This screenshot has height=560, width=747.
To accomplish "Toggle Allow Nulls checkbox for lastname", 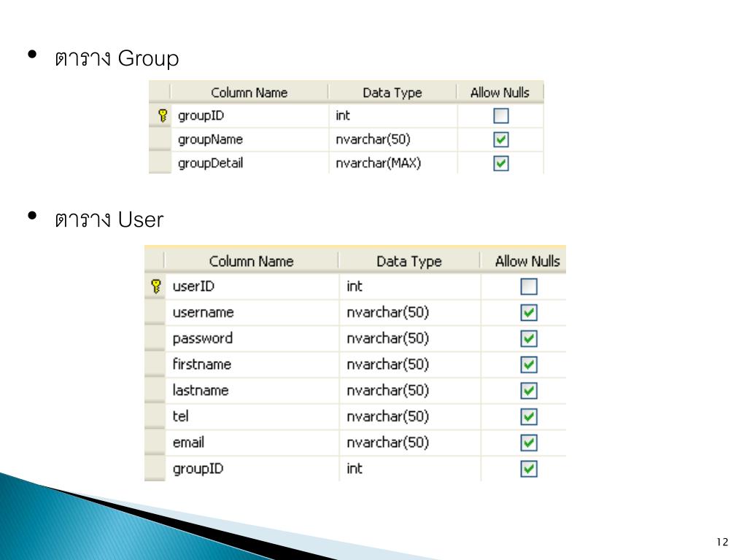I will click(529, 391).
